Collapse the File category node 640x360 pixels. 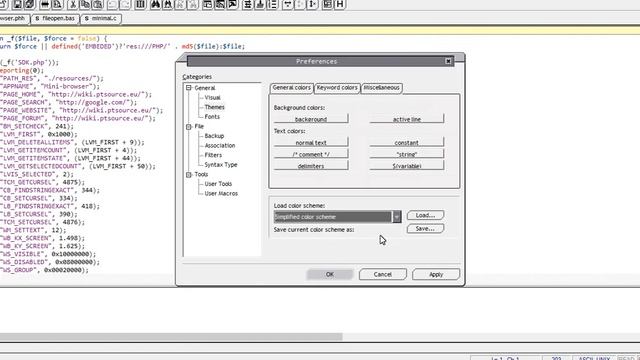pos(189,127)
